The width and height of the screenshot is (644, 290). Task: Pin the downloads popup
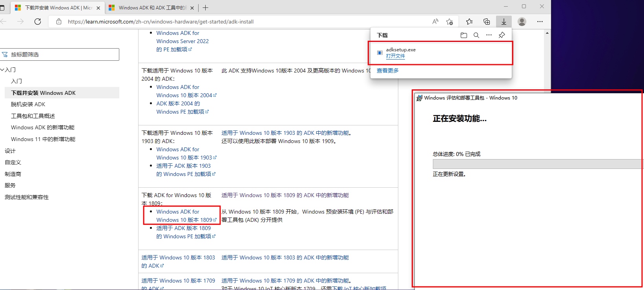click(x=502, y=35)
